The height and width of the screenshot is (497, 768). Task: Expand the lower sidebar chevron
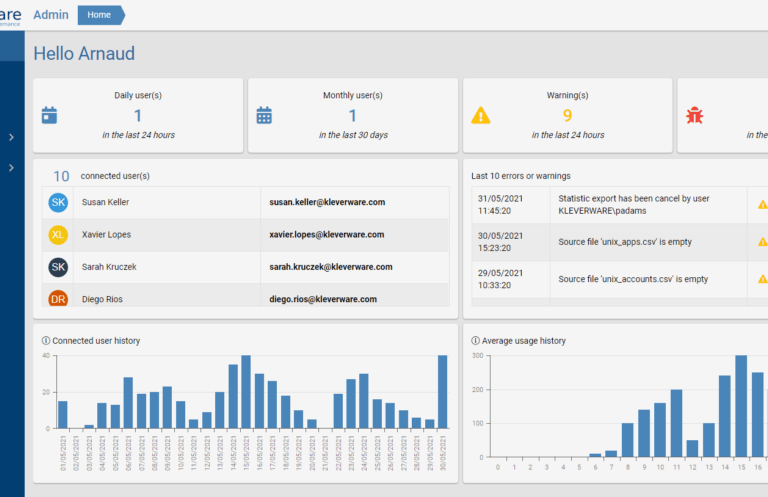[x=11, y=167]
